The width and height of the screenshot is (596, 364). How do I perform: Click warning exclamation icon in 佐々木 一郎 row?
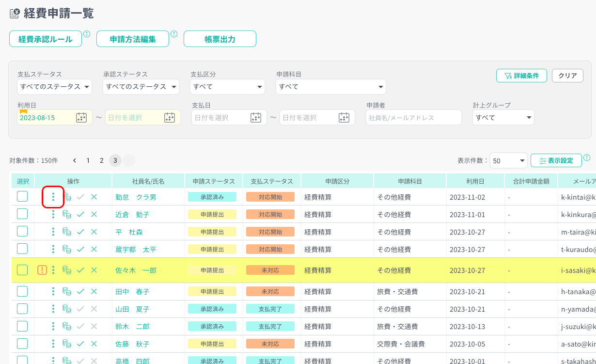coord(42,270)
